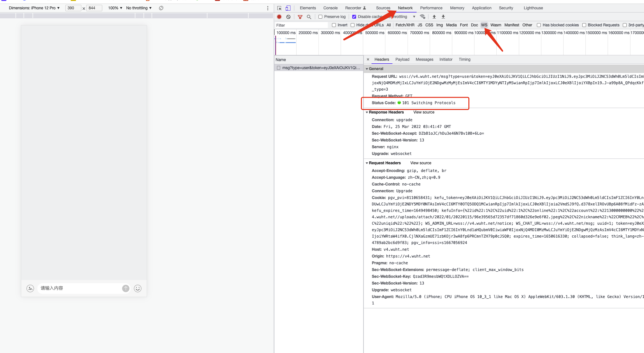Check the Invert filter checkbox
This screenshot has width=644, height=353.
(334, 25)
